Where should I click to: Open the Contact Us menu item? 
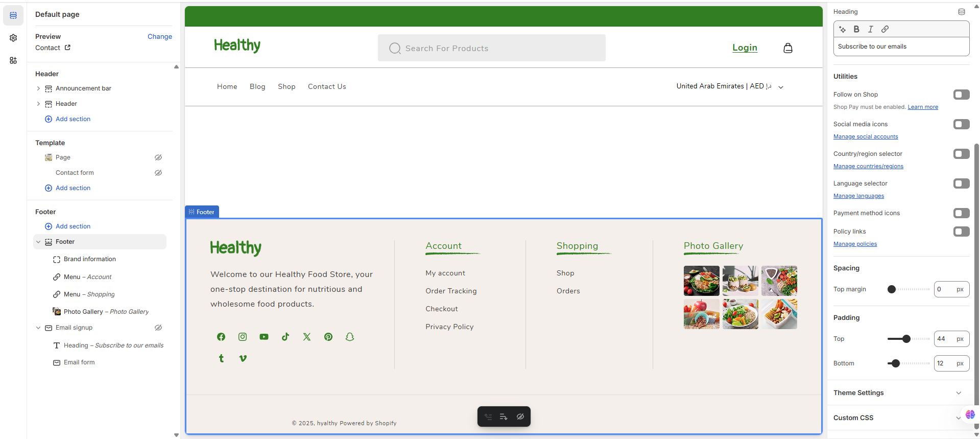[x=327, y=86]
